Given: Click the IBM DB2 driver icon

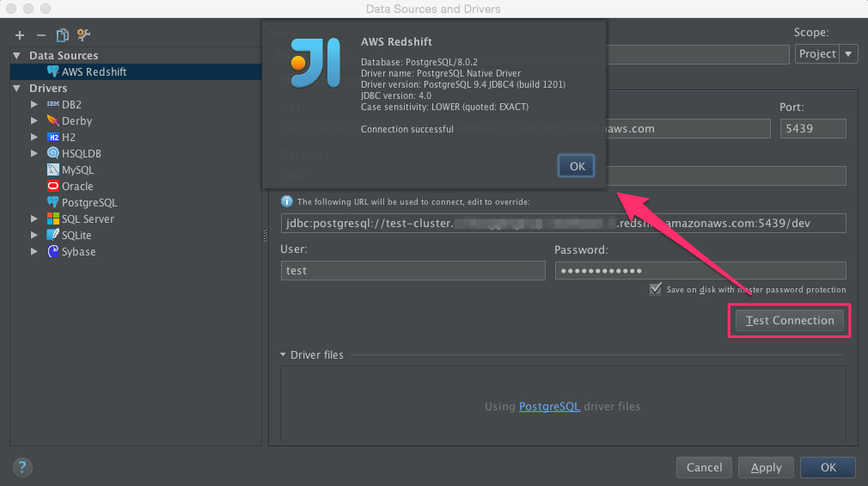Looking at the screenshot, I should (53, 104).
